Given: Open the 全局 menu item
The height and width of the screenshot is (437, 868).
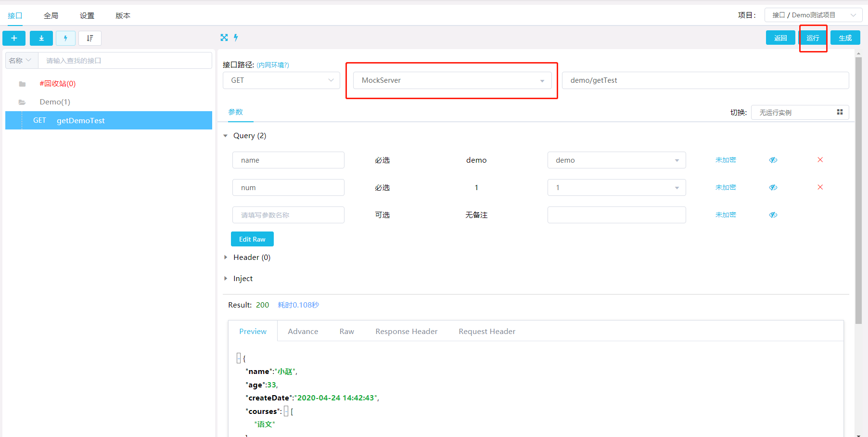Looking at the screenshot, I should click(x=51, y=15).
